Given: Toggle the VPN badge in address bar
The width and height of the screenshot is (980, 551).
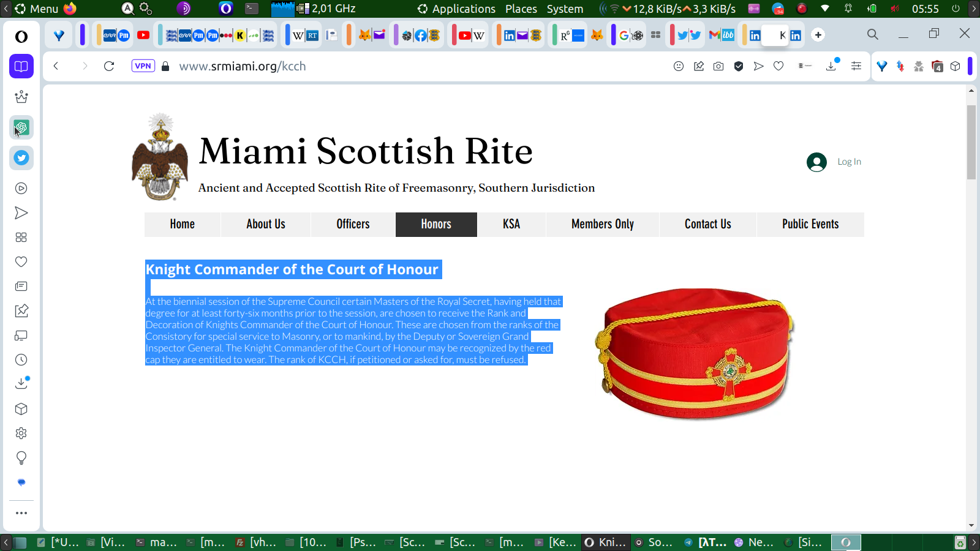Looking at the screenshot, I should pos(143,66).
